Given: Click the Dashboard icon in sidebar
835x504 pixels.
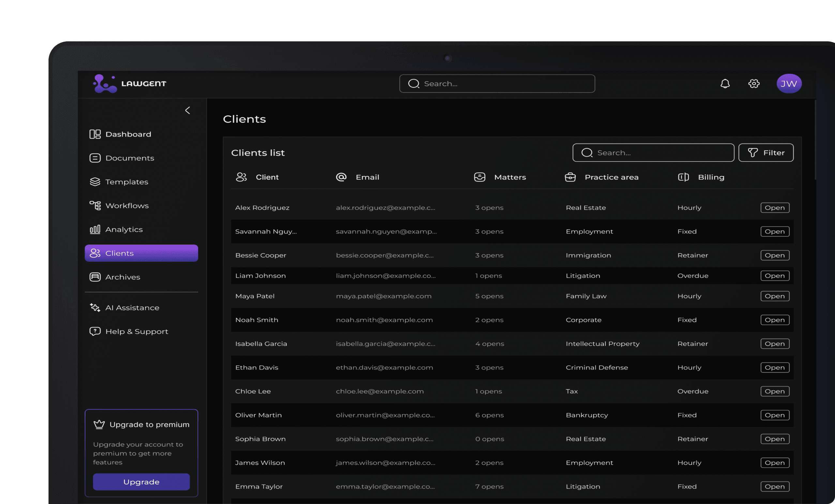Looking at the screenshot, I should (95, 134).
